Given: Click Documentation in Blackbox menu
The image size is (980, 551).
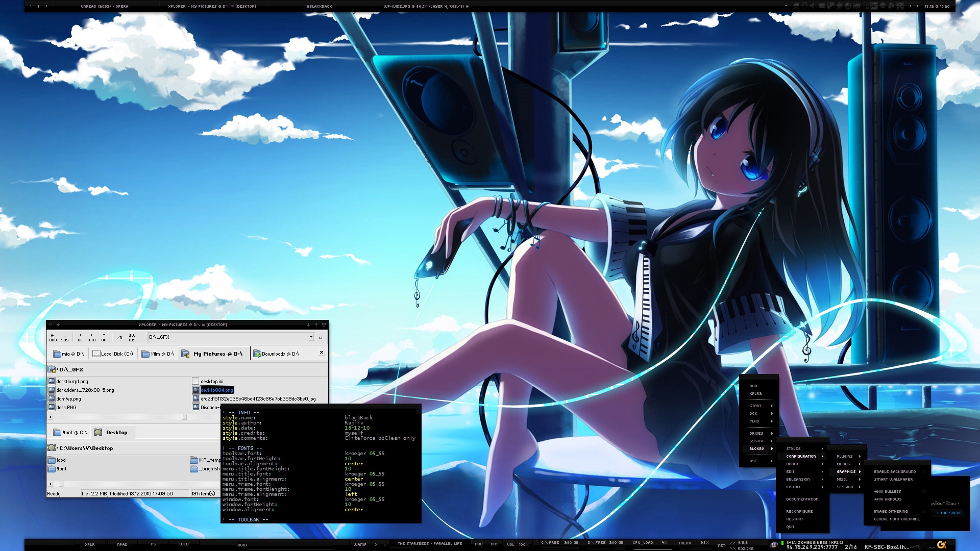Looking at the screenshot, I should (803, 499).
